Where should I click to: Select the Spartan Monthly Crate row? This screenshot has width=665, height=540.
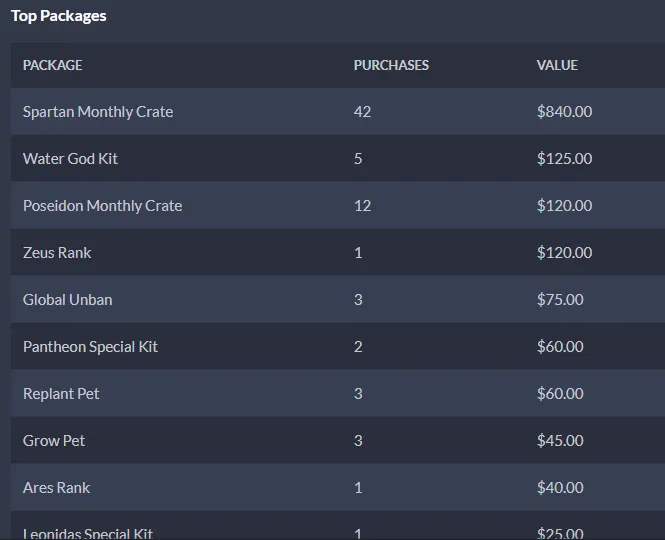click(98, 112)
